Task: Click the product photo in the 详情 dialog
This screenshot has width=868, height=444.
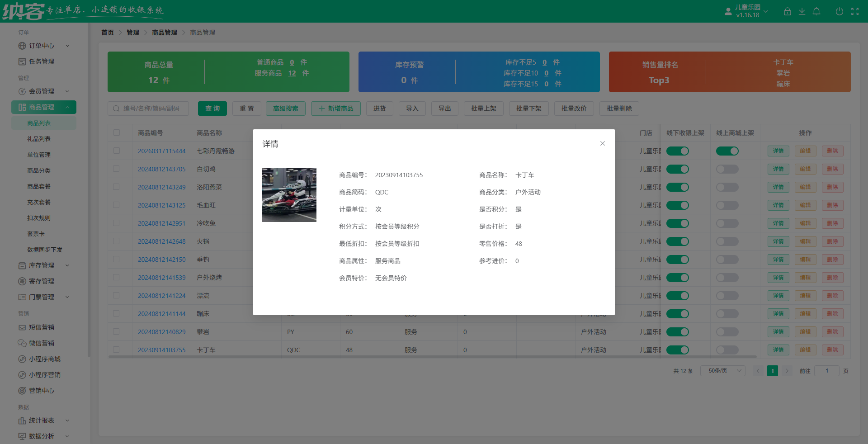Action: [289, 195]
